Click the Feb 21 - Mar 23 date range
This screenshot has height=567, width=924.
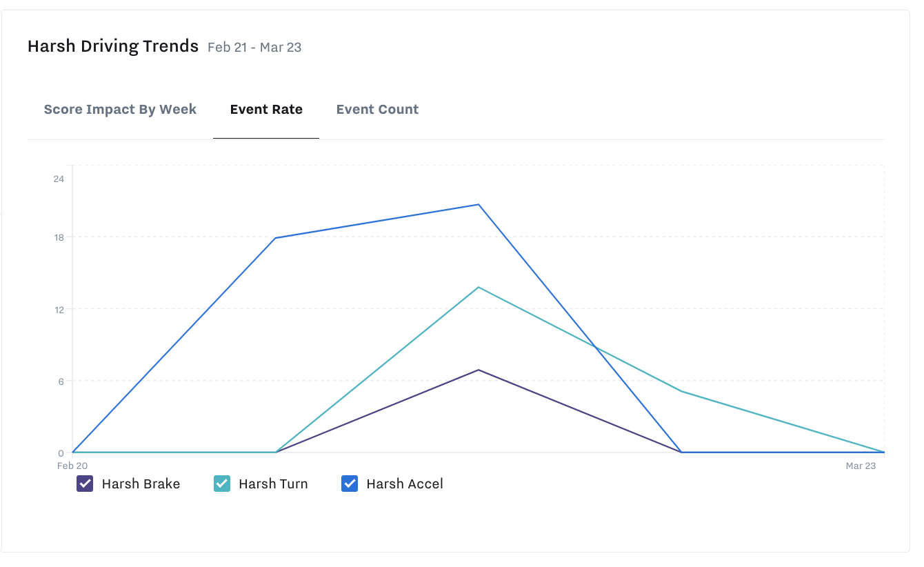coord(254,48)
